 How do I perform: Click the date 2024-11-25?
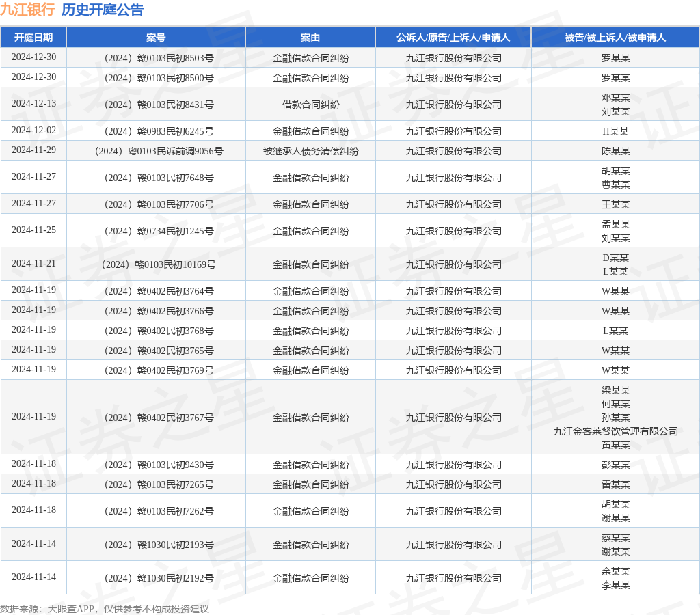point(34,230)
